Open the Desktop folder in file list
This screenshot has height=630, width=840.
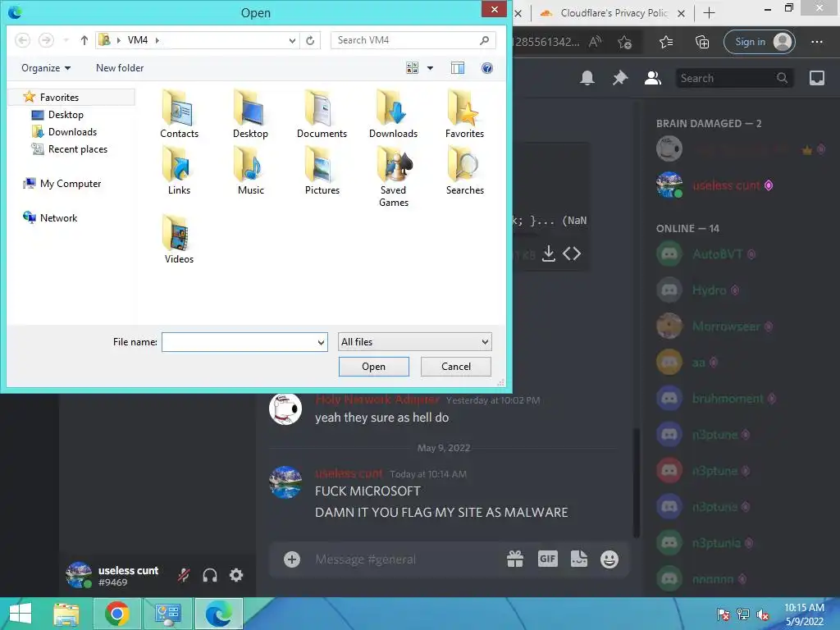click(x=250, y=115)
